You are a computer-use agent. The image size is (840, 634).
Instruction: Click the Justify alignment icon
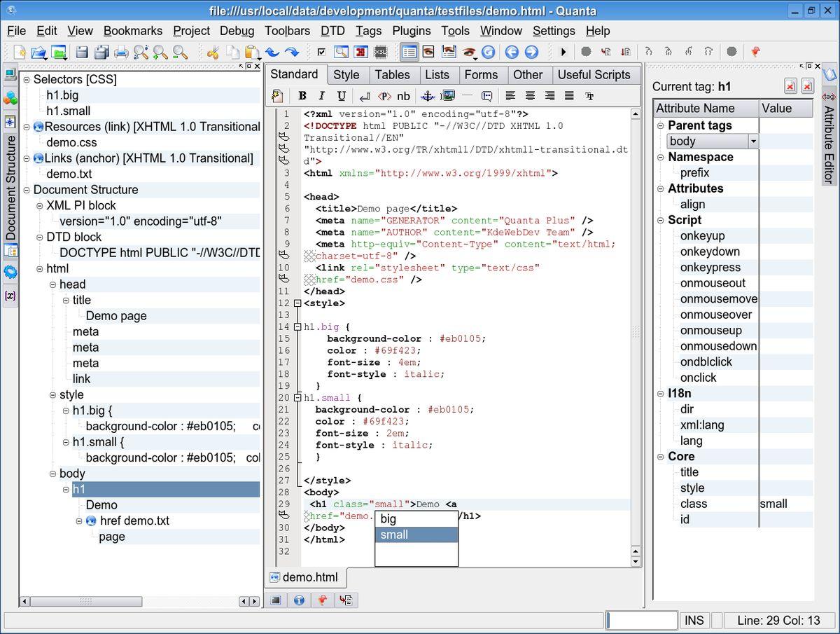(570, 96)
